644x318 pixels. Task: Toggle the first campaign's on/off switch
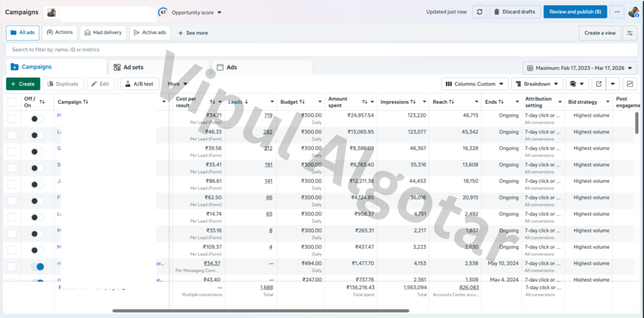click(x=38, y=118)
